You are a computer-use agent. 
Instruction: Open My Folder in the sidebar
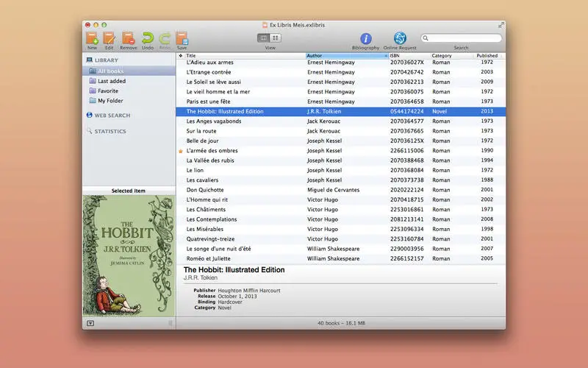coord(110,101)
